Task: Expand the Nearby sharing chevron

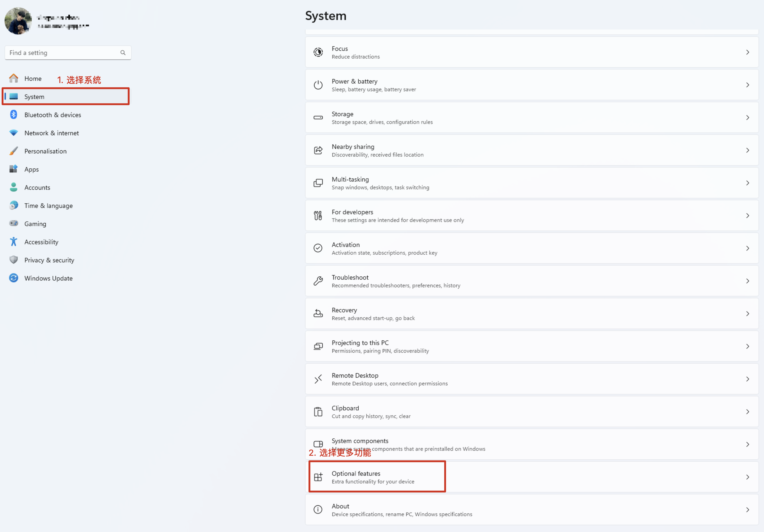Action: (747, 150)
